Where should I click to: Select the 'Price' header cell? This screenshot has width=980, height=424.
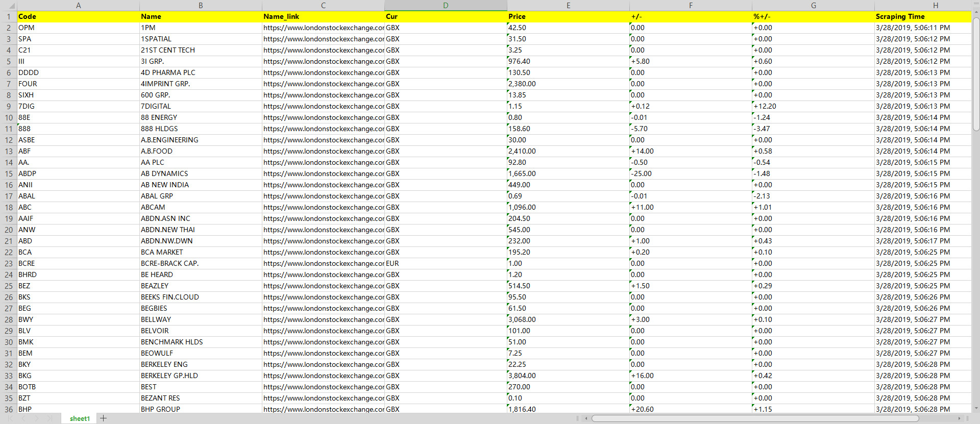(x=568, y=16)
